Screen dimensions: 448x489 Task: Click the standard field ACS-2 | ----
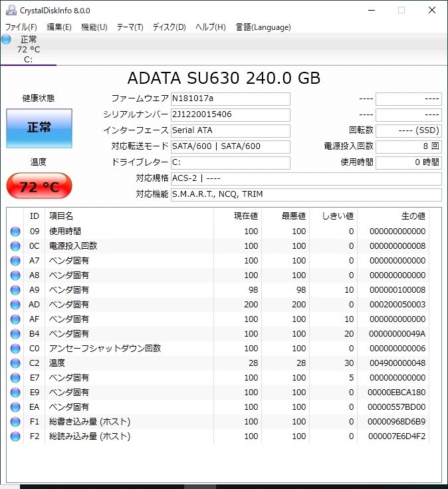(x=306, y=179)
